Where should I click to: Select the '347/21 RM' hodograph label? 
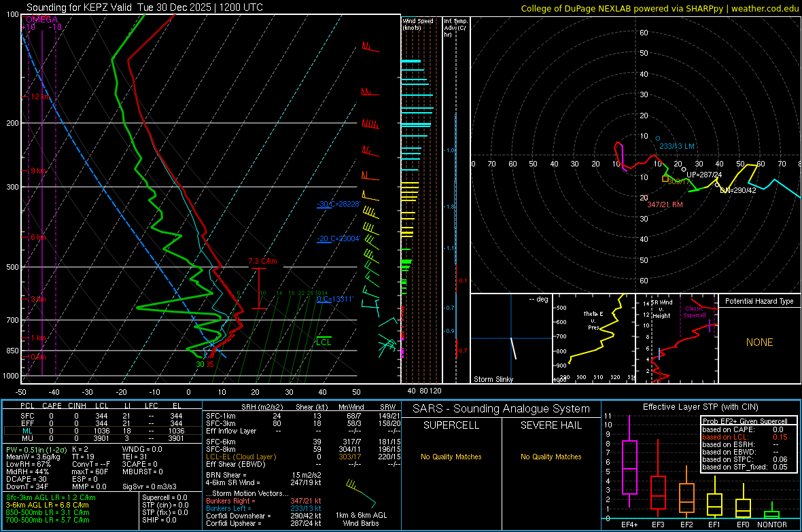coord(665,205)
